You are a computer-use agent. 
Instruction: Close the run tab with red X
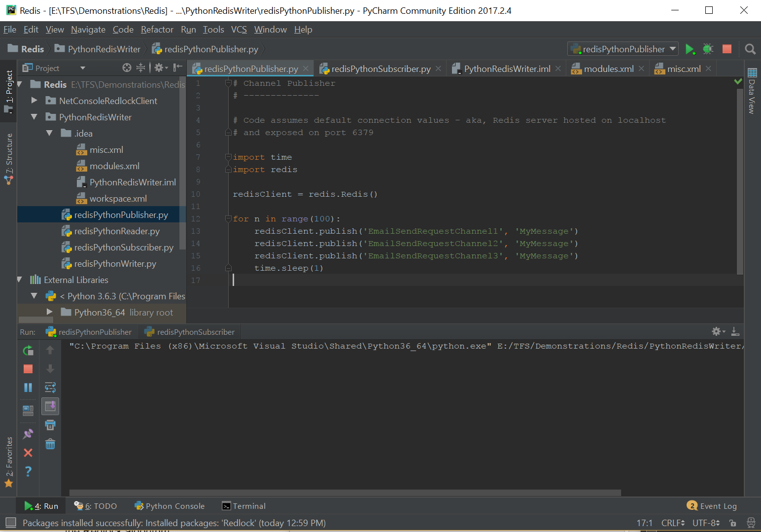tap(28, 453)
